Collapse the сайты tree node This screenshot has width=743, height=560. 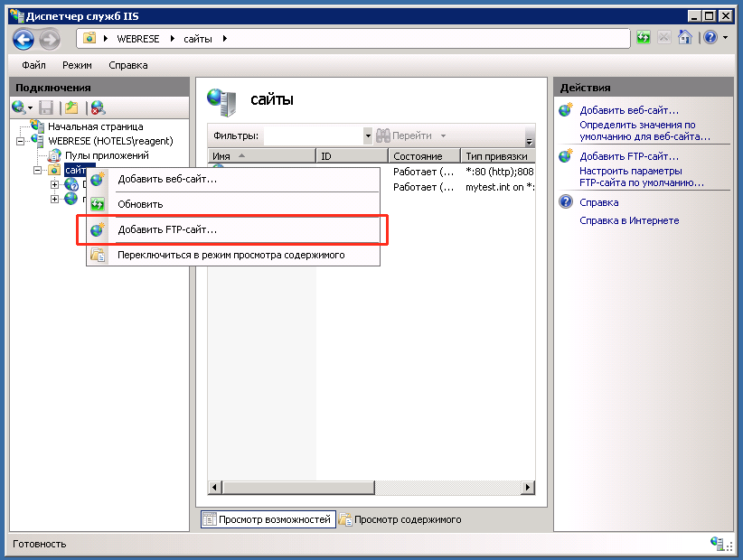[37, 170]
